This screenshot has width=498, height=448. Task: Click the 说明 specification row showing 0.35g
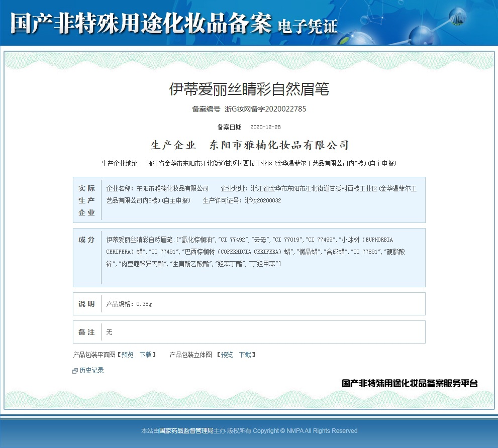(249, 303)
